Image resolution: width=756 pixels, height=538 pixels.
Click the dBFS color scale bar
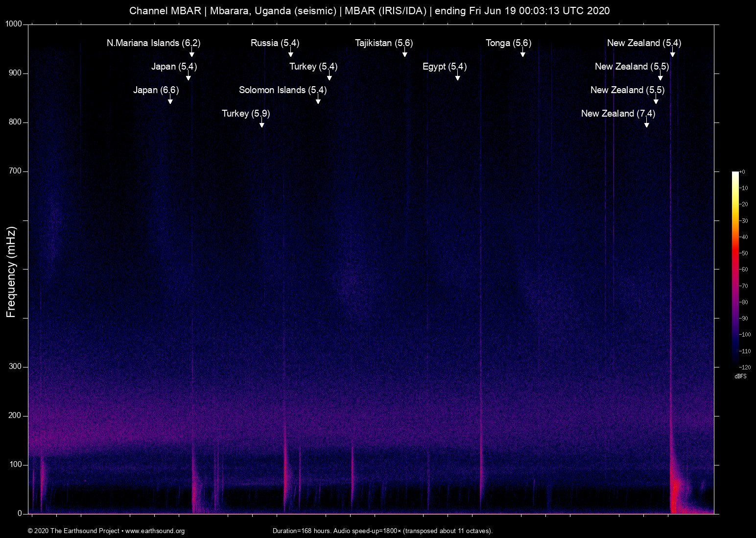click(x=735, y=269)
